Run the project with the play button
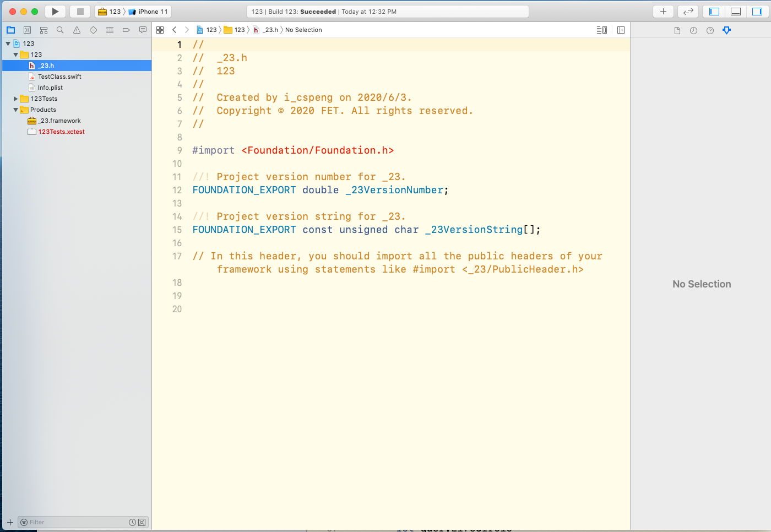 point(55,11)
